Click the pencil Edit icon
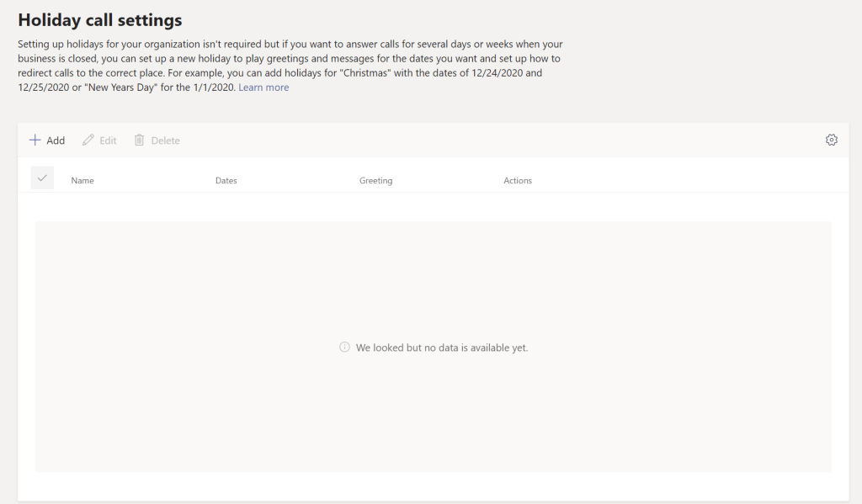This screenshot has height=504, width=862. (88, 141)
